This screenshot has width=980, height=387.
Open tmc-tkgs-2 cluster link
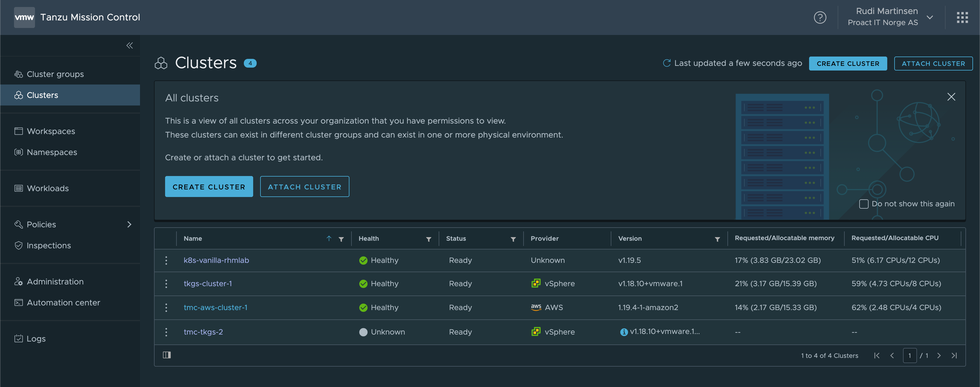[203, 332]
